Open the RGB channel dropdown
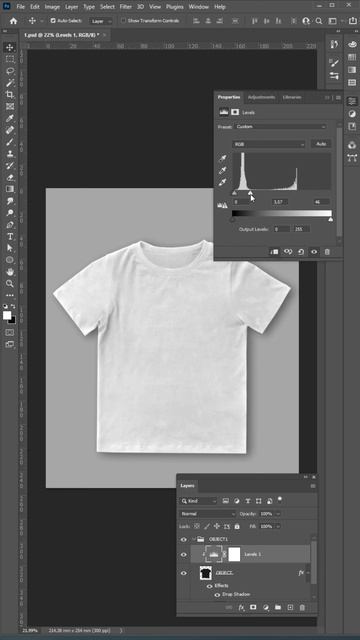Screen dimensions: 360x640 coord(269,144)
